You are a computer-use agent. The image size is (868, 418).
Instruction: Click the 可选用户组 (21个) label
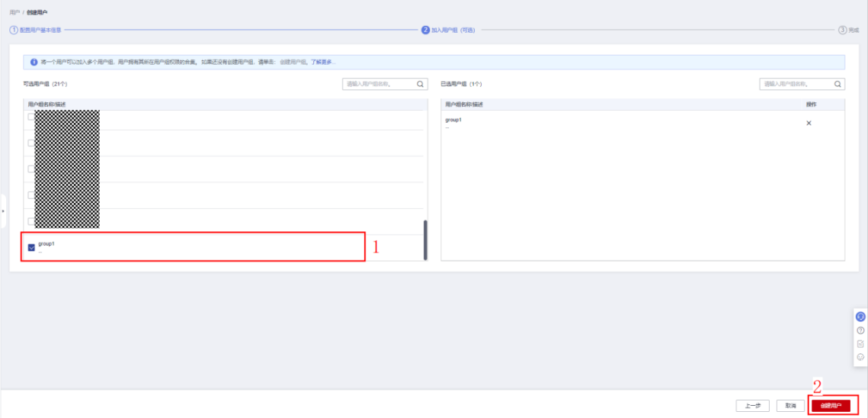[45, 84]
